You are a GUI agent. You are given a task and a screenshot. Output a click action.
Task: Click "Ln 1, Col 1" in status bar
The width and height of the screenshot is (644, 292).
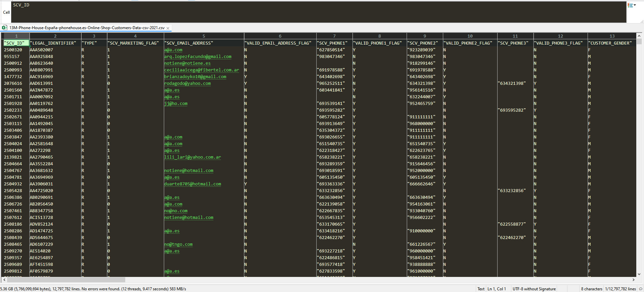point(497,289)
